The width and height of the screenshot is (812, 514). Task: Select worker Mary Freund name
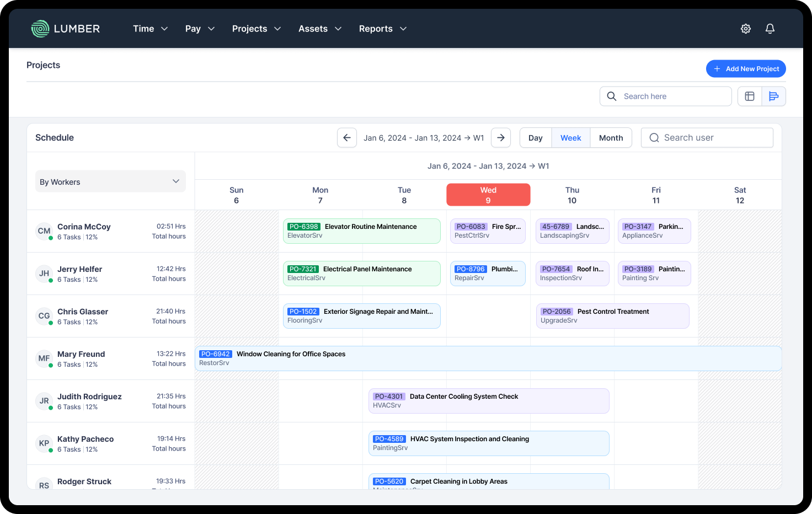click(x=81, y=354)
